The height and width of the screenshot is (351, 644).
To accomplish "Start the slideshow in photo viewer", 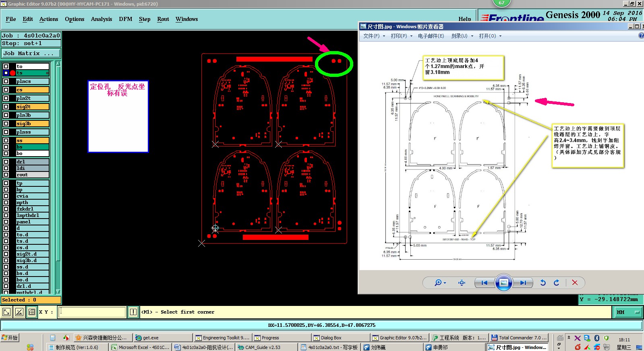I will point(503,283).
